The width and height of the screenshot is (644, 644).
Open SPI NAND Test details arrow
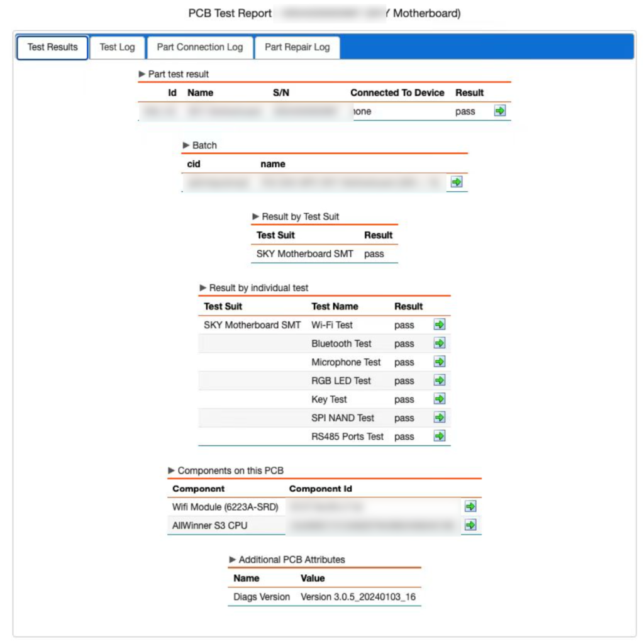tap(440, 418)
